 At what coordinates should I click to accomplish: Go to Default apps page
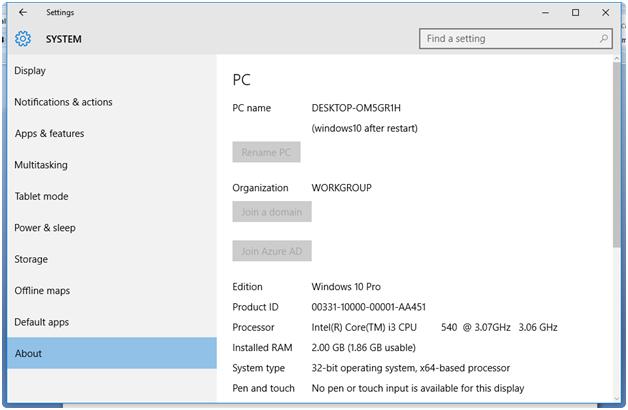[42, 322]
